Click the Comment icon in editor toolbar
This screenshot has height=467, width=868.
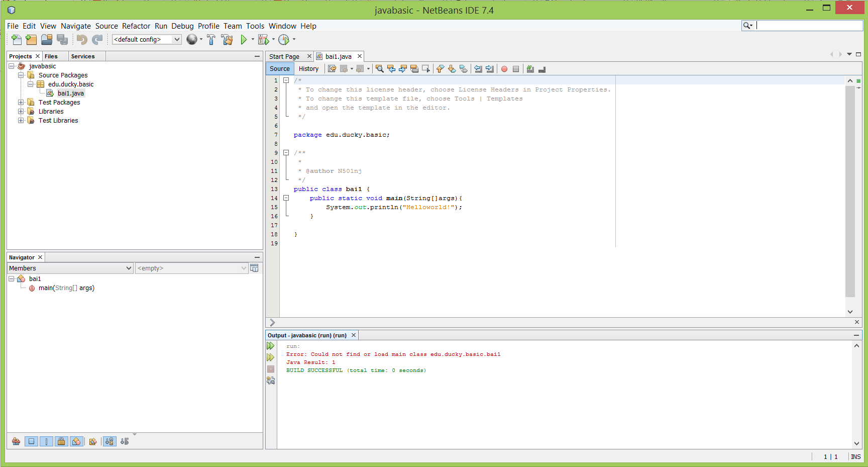[530, 69]
